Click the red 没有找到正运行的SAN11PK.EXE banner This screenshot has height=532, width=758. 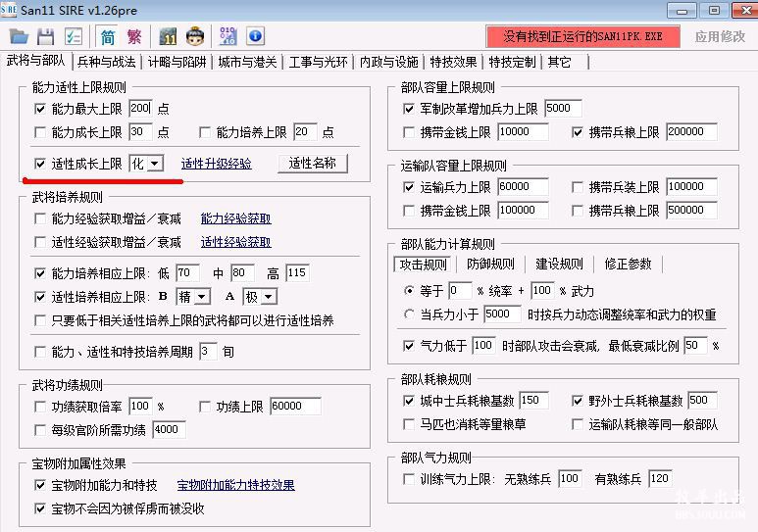[x=582, y=36]
